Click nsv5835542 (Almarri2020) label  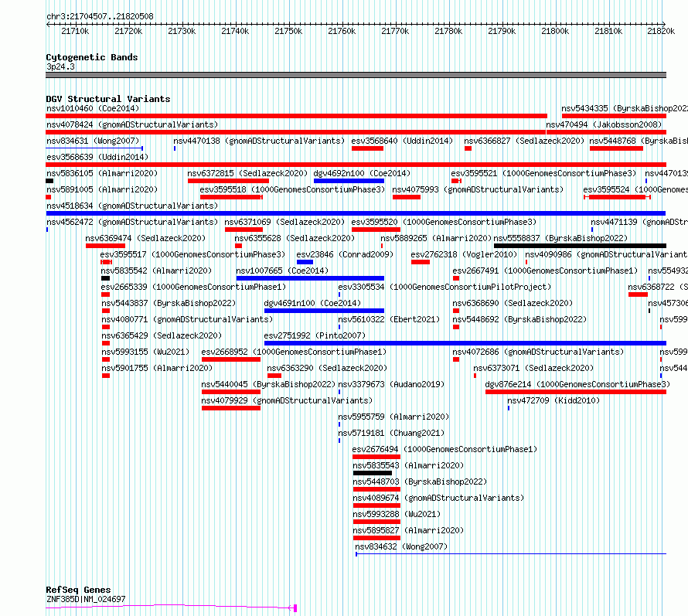(156, 271)
